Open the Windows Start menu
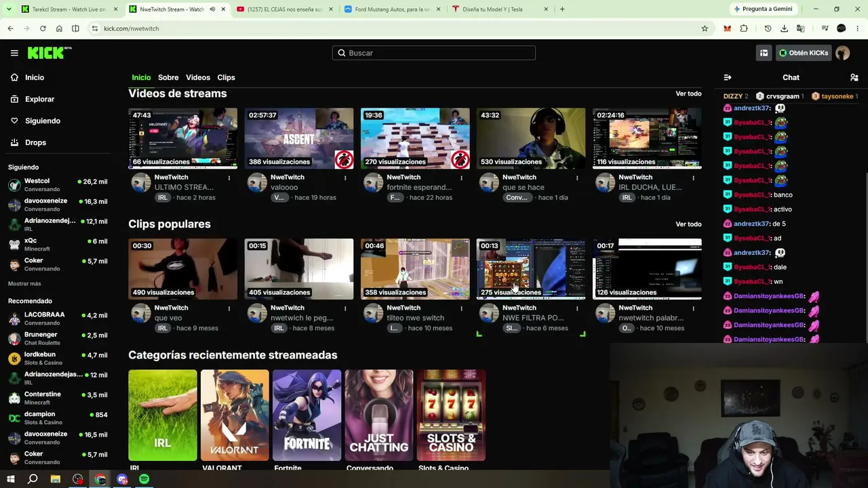 click(11, 479)
